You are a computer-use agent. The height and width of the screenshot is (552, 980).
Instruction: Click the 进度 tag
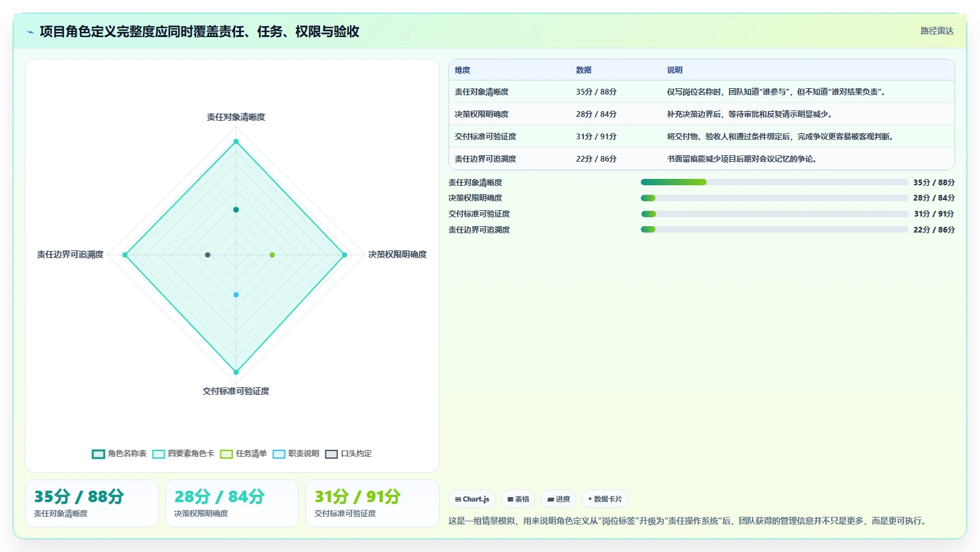pos(559,499)
